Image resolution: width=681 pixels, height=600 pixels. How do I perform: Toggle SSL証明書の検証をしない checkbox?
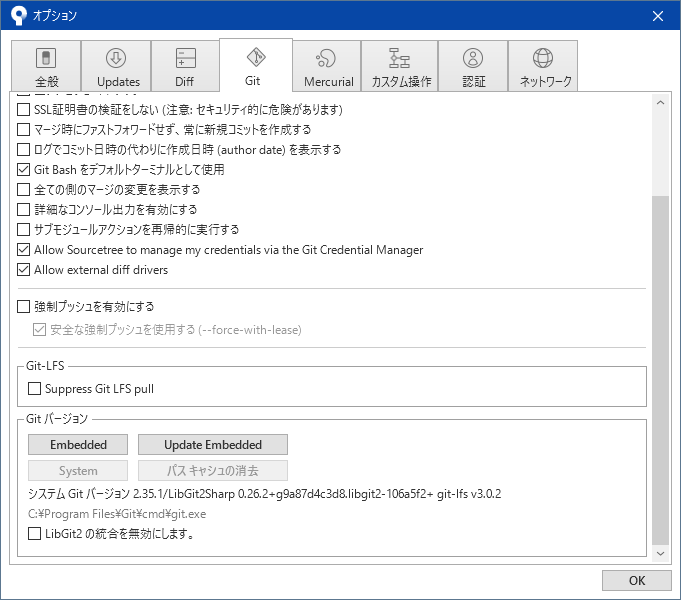tap(23, 109)
